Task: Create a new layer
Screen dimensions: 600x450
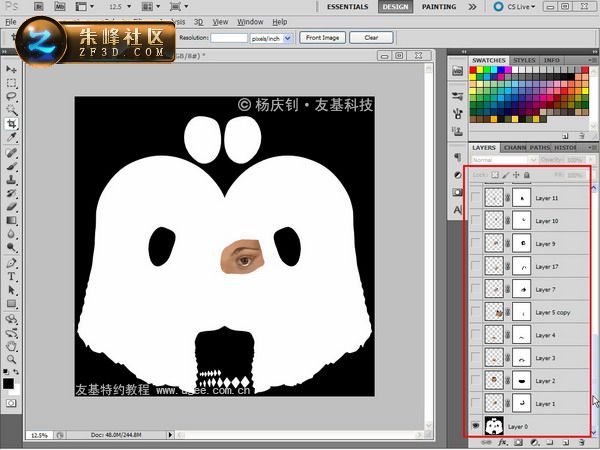Action: pos(566,442)
